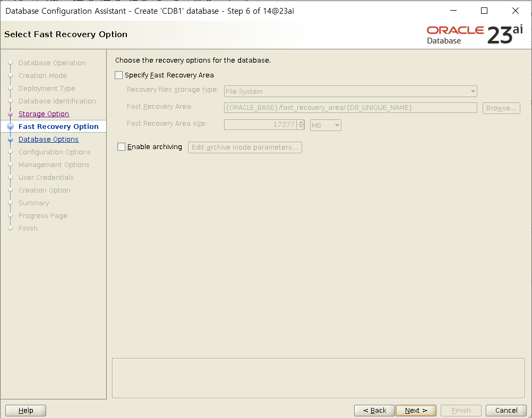Click the Fast Recovery Area path field
Screen dimensions: 532x418
[350, 108]
